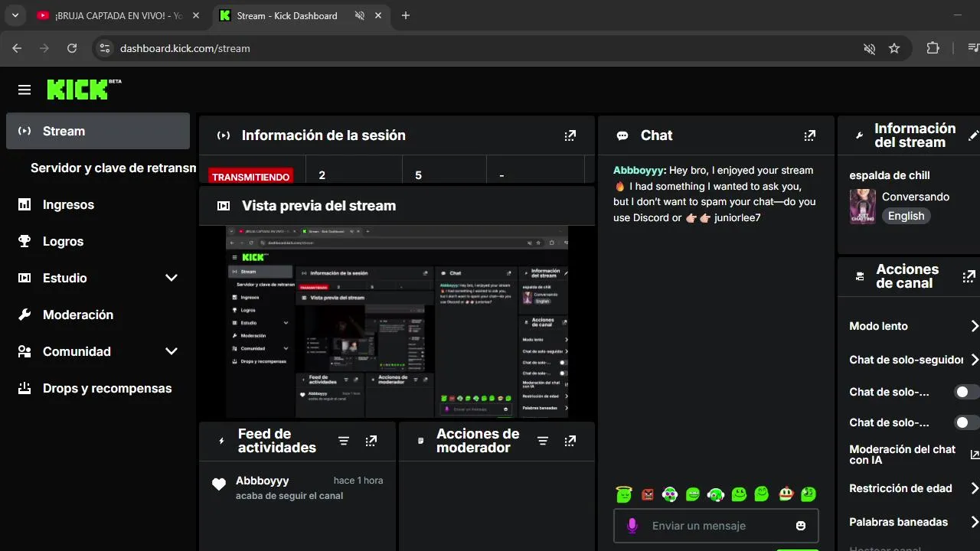Pop out the Acciones de moderador panel

click(570, 441)
